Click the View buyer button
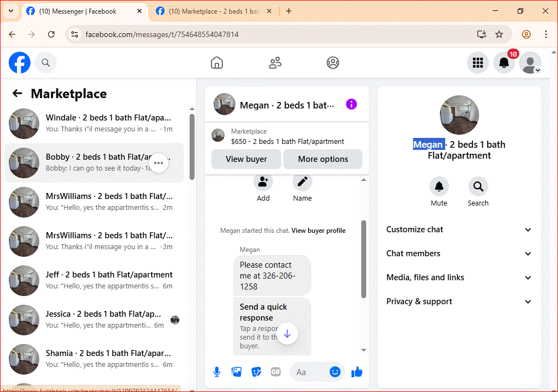Viewport: 558px width, 392px height. pos(246,159)
